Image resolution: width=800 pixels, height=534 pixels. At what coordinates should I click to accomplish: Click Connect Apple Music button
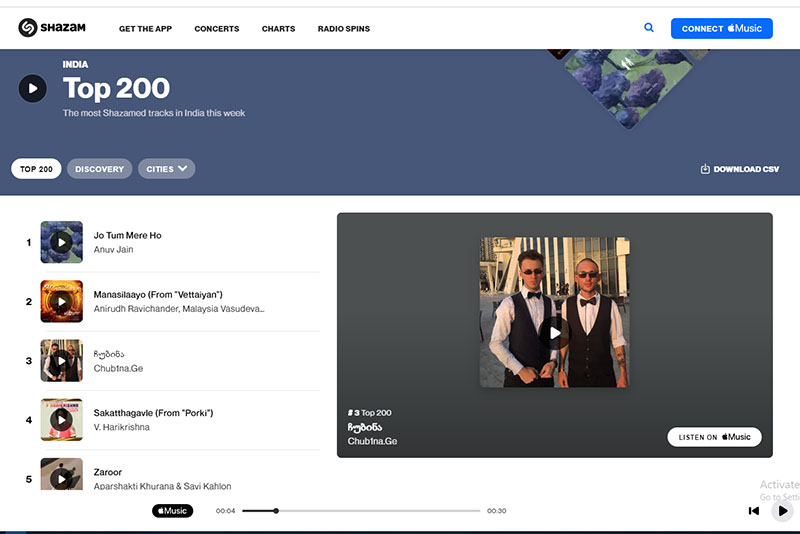721,28
